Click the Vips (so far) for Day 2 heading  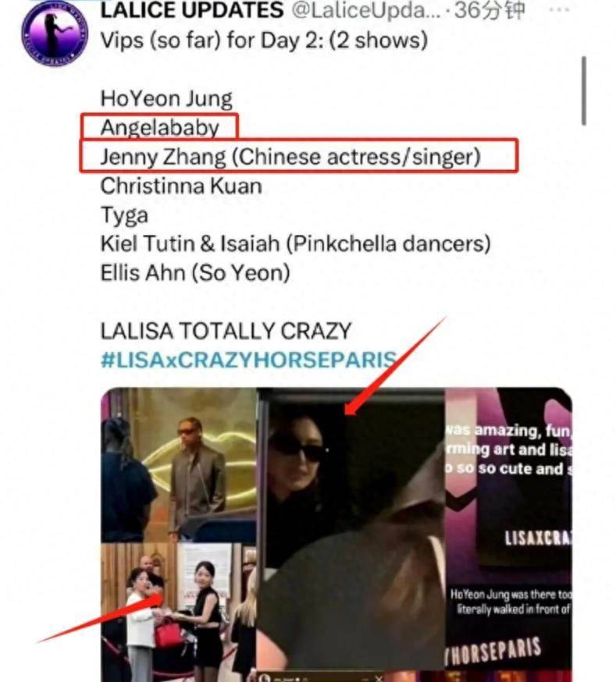(x=264, y=41)
